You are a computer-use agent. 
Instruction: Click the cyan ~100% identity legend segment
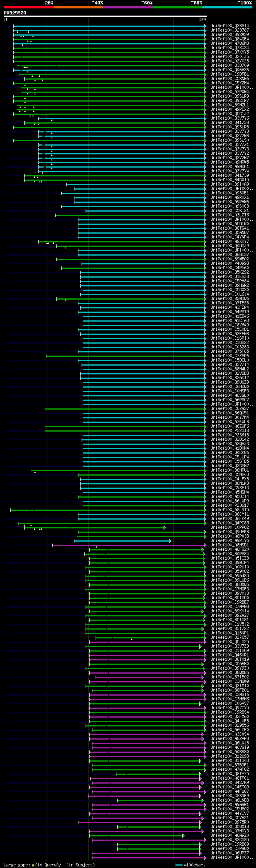point(227,7)
